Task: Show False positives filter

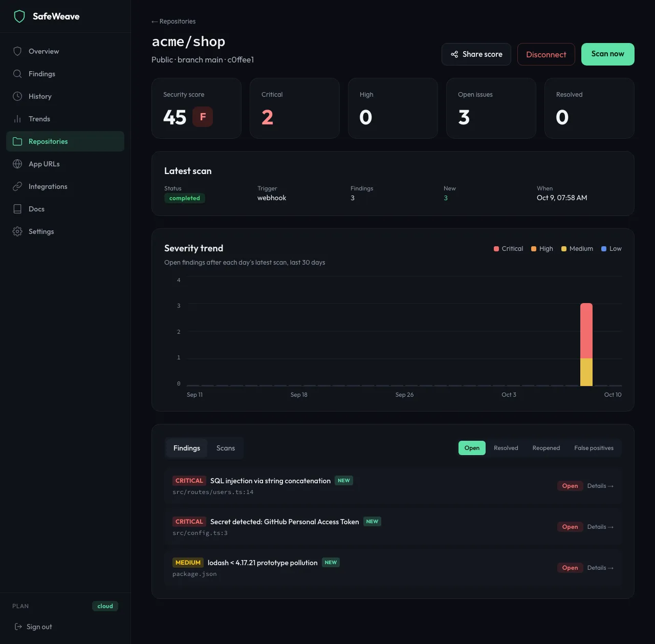Action: pos(594,448)
